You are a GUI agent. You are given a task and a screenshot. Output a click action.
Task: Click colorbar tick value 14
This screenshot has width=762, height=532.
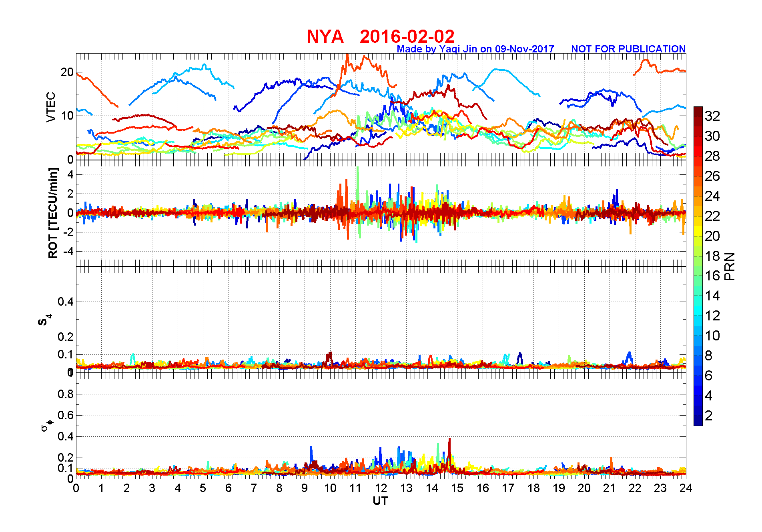(712, 296)
